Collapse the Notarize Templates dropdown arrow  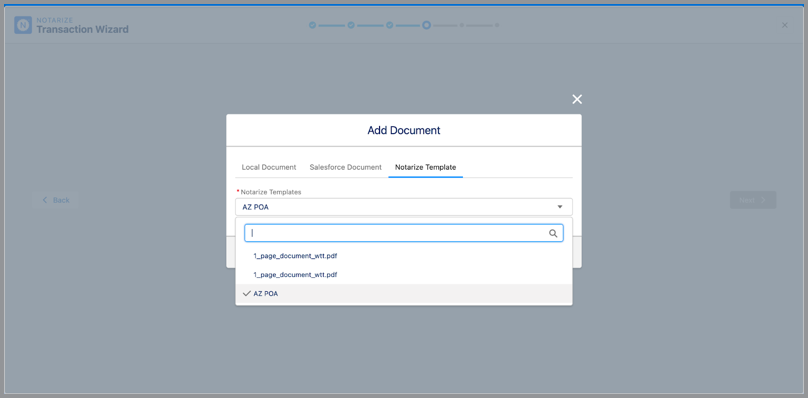click(560, 207)
